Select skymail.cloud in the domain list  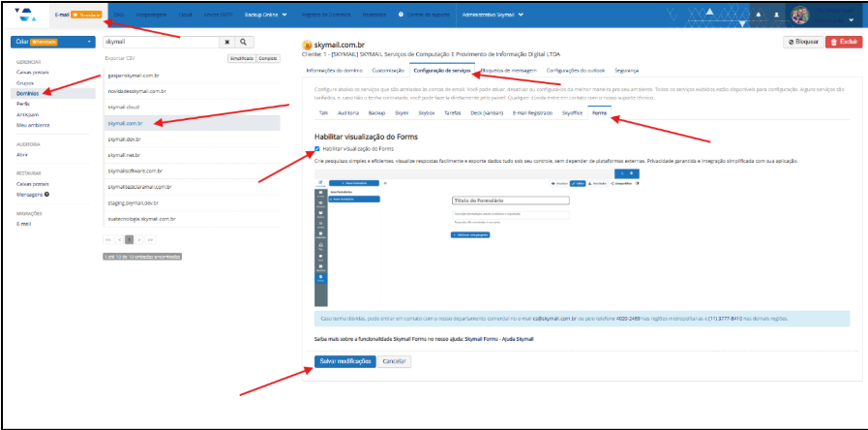125,107
